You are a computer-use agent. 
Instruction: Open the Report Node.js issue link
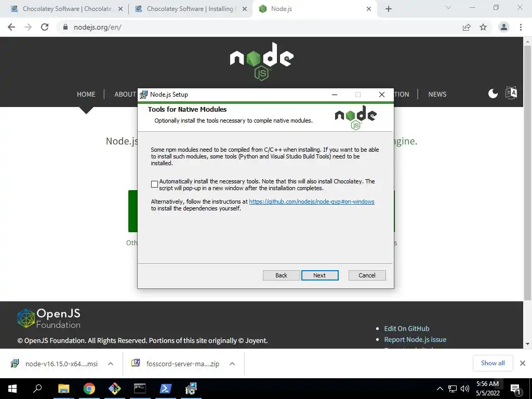[415, 339]
